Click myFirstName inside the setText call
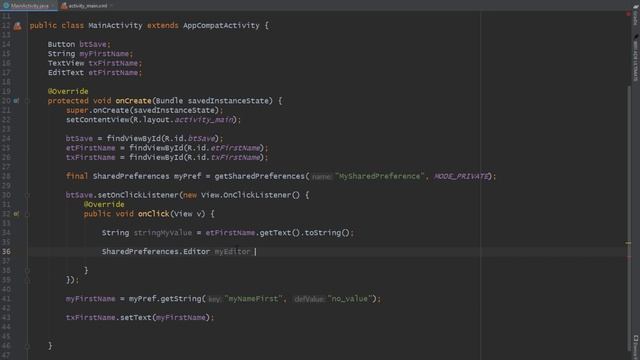The image size is (640, 360). tap(181, 317)
